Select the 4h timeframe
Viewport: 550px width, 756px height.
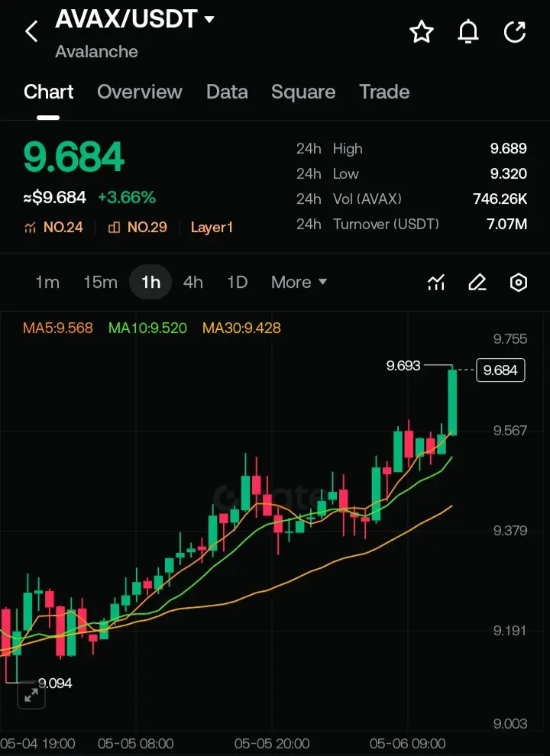[193, 282]
